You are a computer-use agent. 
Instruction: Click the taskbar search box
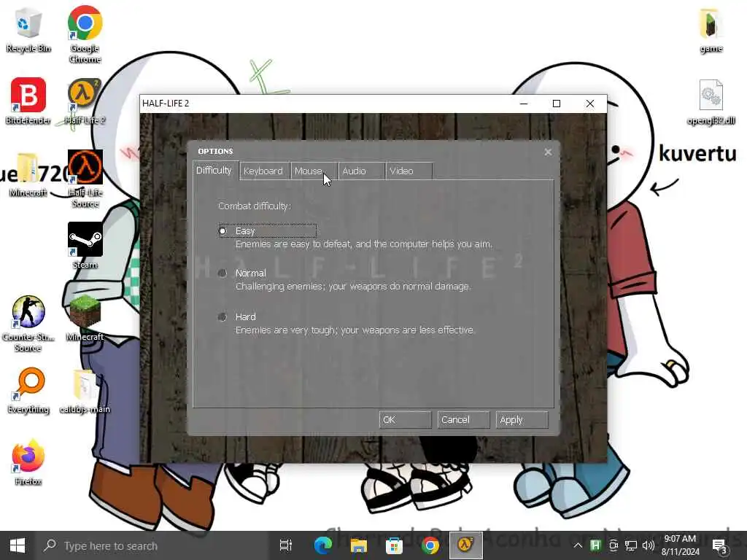152,545
